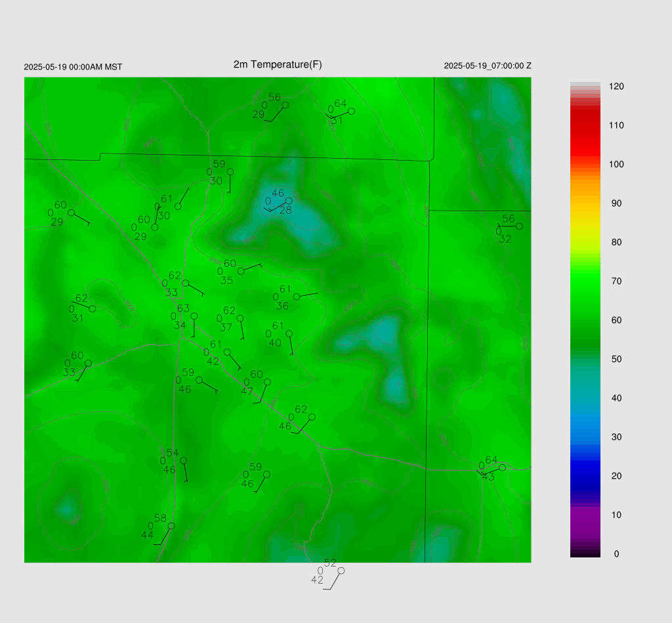Click the station temperature value 54
This screenshot has height=623, width=672.
(x=173, y=452)
